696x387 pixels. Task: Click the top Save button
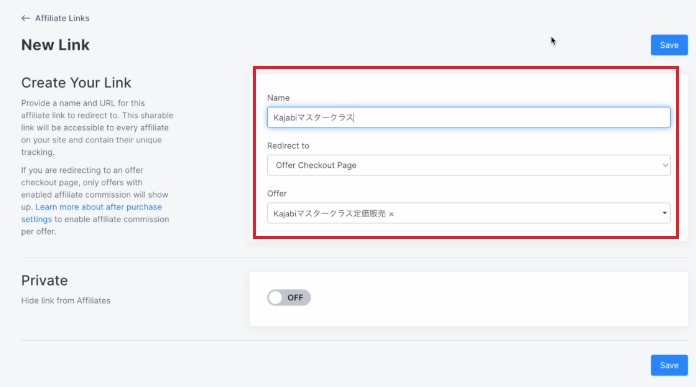pyautogui.click(x=669, y=45)
